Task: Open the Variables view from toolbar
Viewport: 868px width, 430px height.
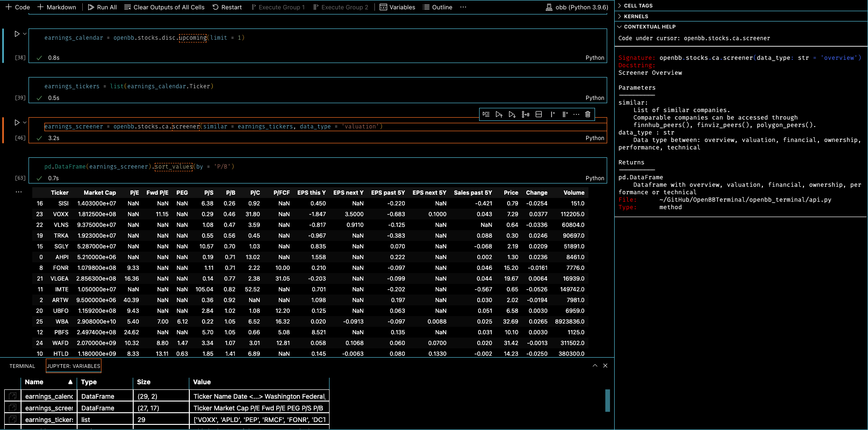Action: 397,7
